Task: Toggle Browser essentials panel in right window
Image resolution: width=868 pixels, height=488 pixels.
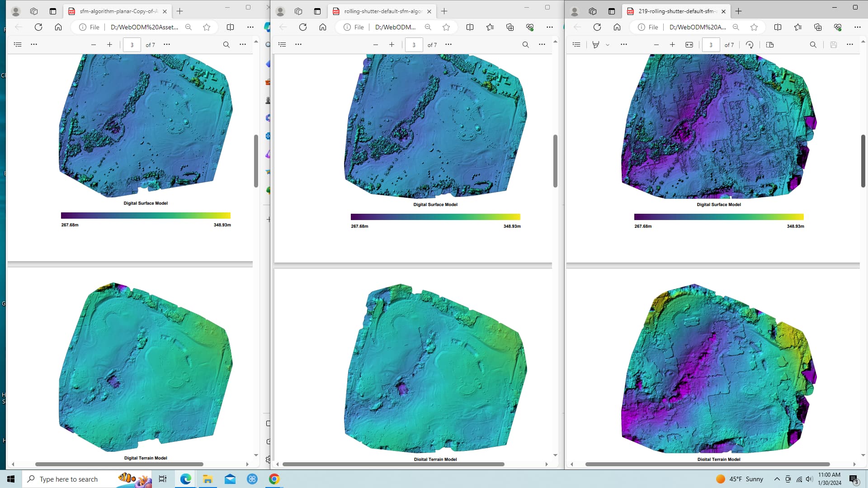Action: 838,27
